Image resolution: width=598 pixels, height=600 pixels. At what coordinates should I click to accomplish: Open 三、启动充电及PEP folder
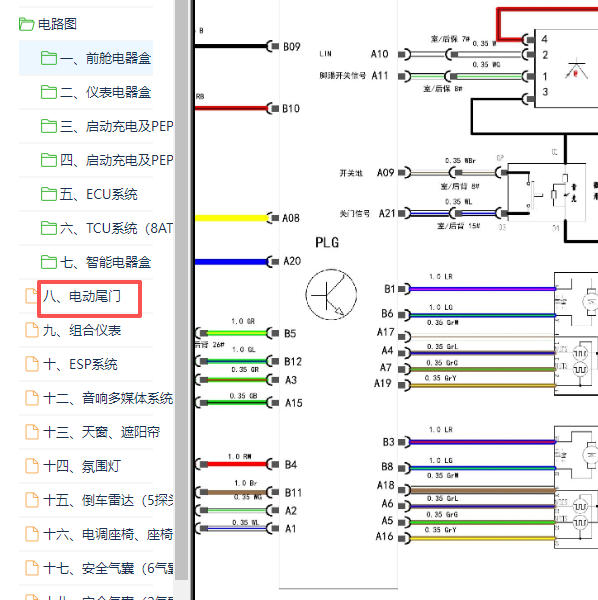coord(116,126)
